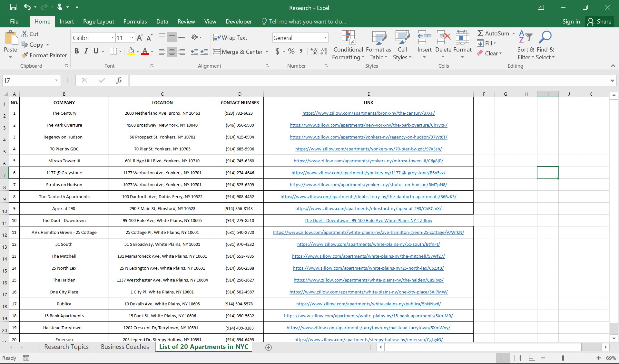Screen dimensions: 619x364
Task: Switch to the Formulas tab
Action: pyautogui.click(x=135, y=22)
